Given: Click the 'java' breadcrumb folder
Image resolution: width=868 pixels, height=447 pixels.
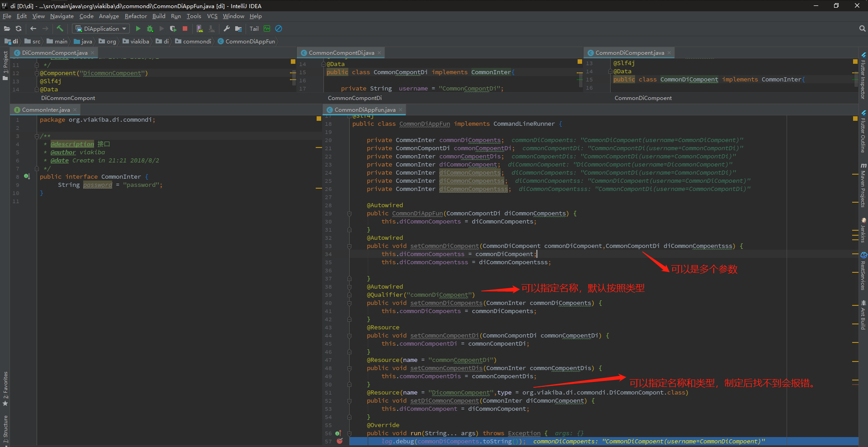Looking at the screenshot, I should pyautogui.click(x=83, y=41).
